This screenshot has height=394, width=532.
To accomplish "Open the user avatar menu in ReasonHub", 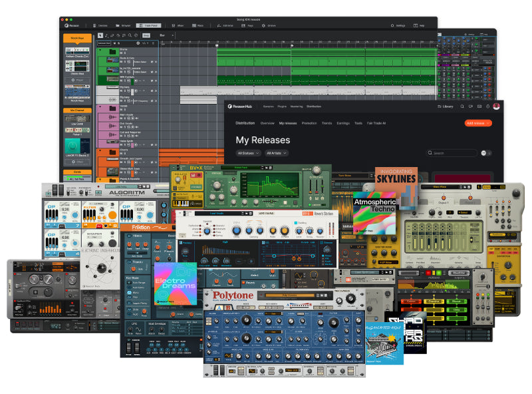I will (x=496, y=106).
